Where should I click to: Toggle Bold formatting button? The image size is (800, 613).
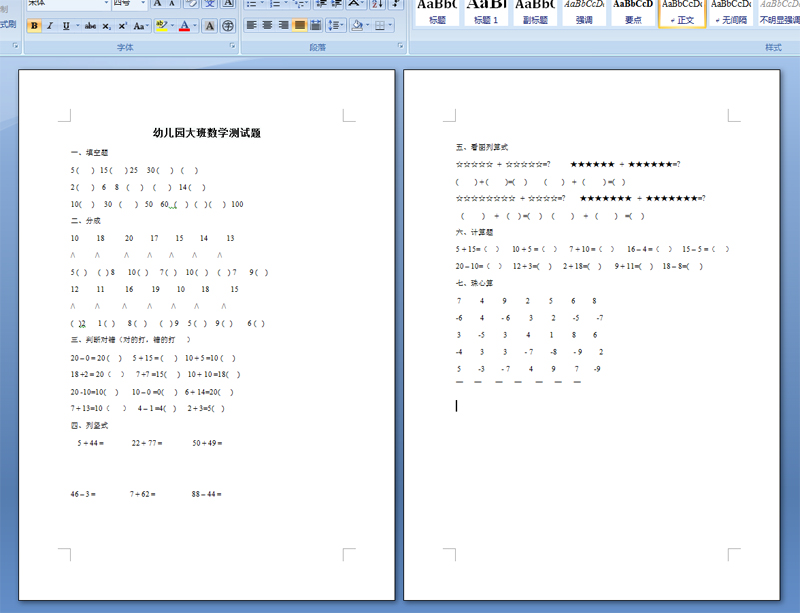pyautogui.click(x=34, y=26)
